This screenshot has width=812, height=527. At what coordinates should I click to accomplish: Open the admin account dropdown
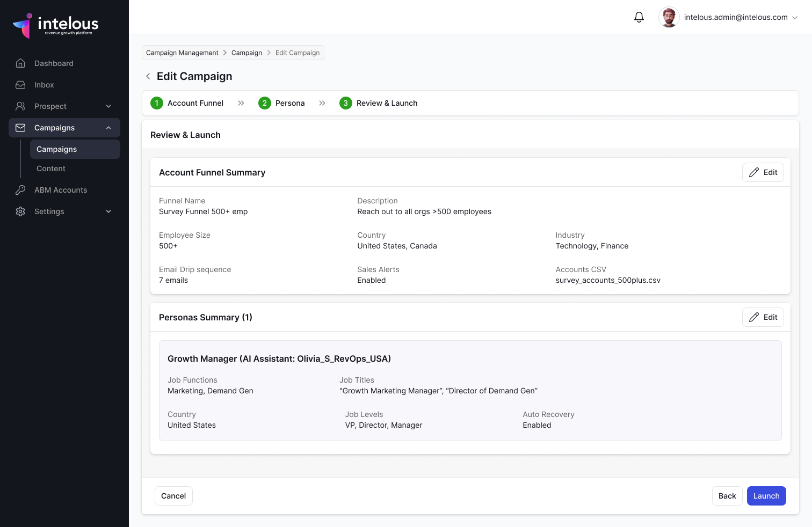(x=794, y=17)
